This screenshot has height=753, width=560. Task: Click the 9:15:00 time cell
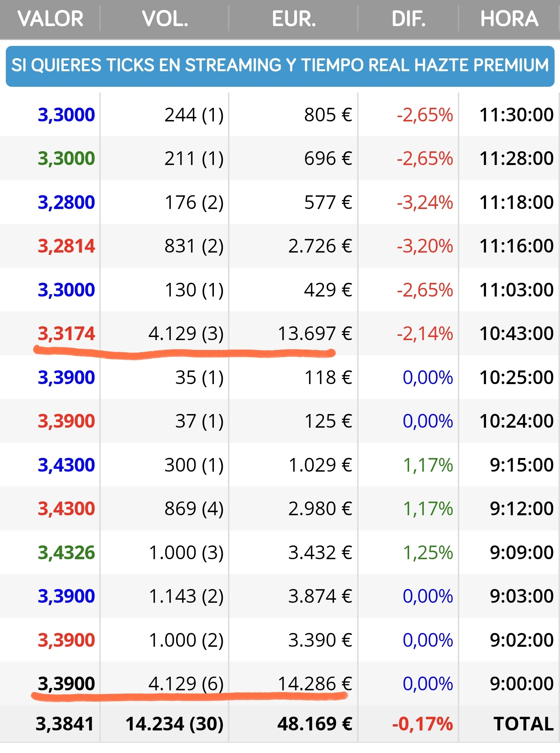click(x=521, y=465)
